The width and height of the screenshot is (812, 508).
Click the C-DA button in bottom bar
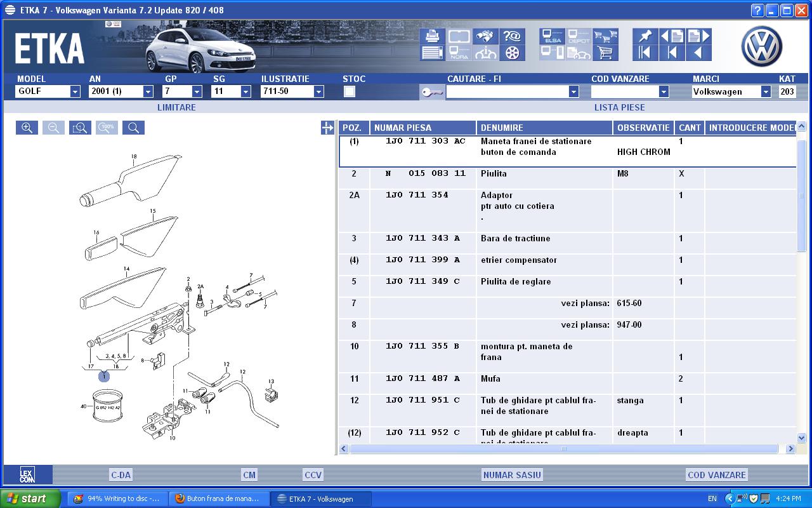pyautogui.click(x=121, y=474)
